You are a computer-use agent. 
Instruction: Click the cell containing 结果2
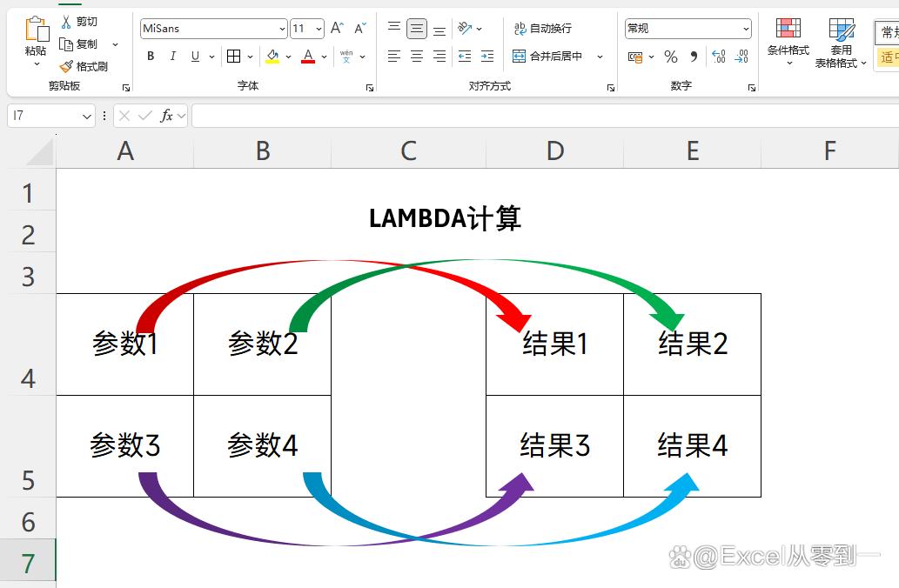(x=693, y=344)
